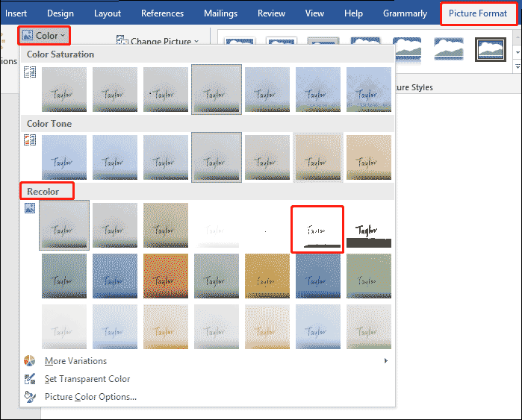Click the Set Transparent Color icon
The height and width of the screenshot is (420, 522).
[x=31, y=379]
